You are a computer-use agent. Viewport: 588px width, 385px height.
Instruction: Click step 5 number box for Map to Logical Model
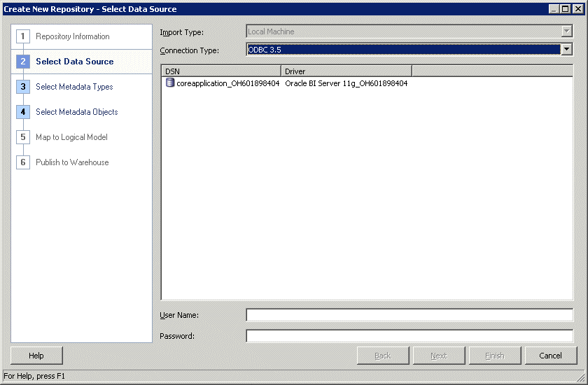(23, 136)
